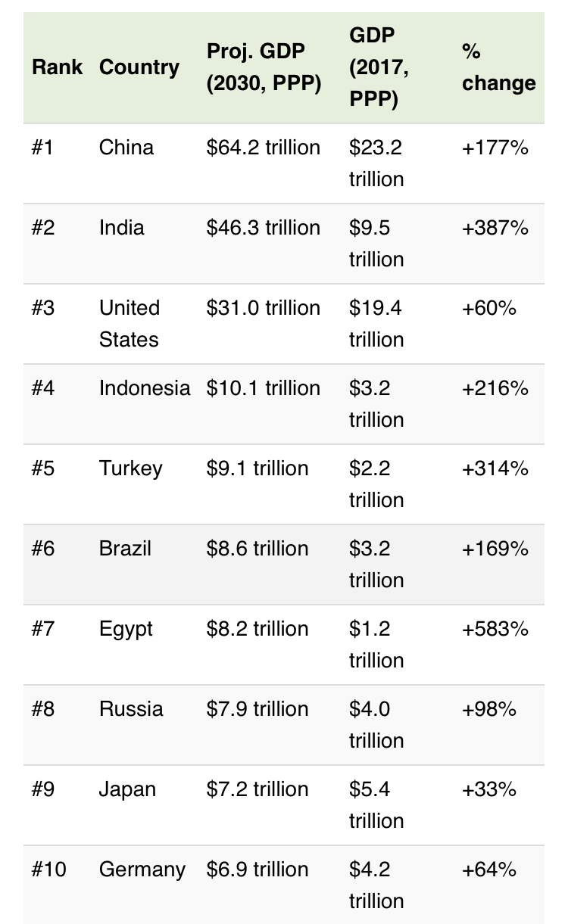Click the % change column header
This screenshot has height=924, width=568.
(498, 67)
